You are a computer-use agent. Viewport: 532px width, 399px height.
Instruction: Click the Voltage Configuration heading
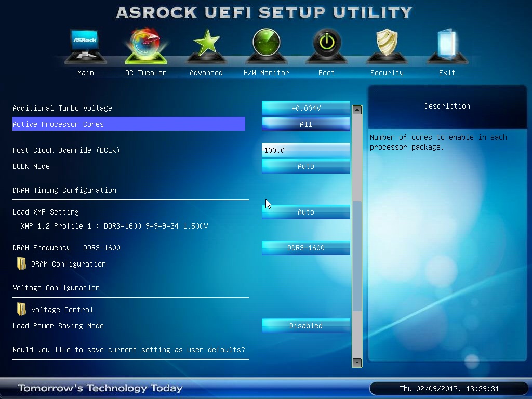click(56, 288)
